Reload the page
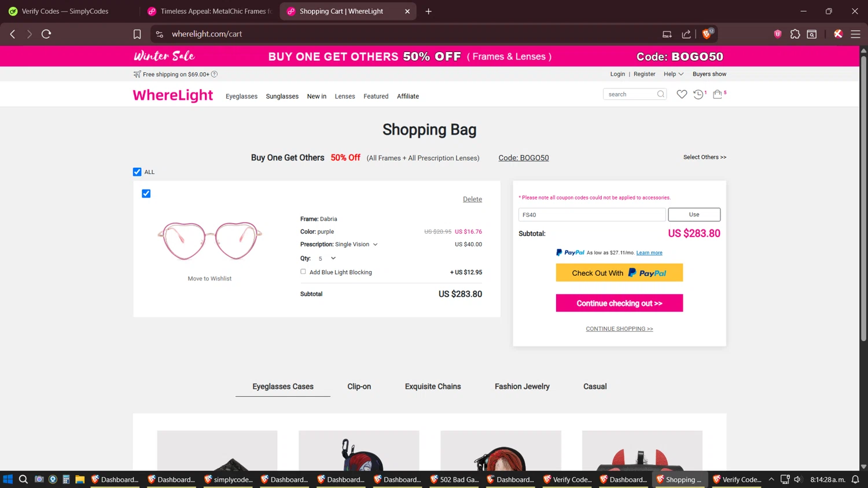This screenshot has height=488, width=868. 46,34
